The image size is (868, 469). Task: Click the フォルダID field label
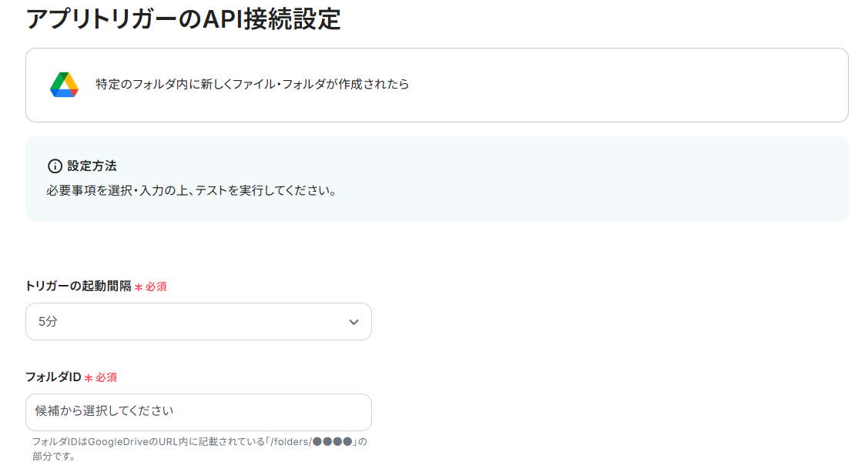pyautogui.click(x=53, y=377)
